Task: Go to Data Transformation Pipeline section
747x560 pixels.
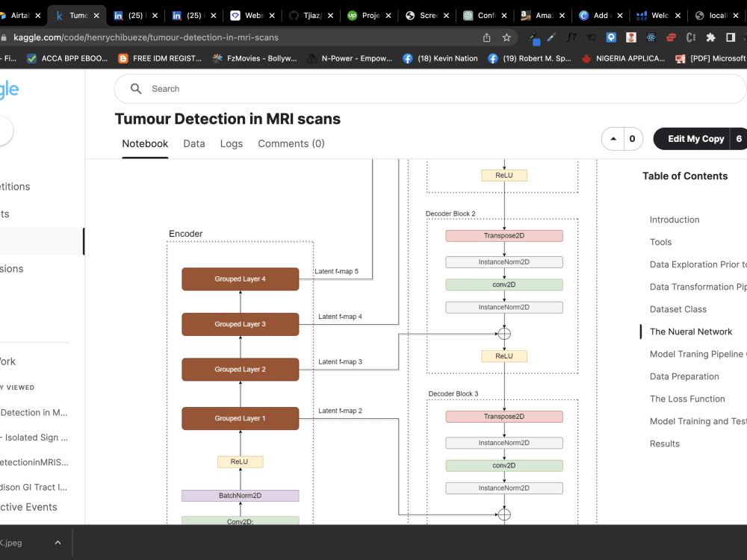Action: pyautogui.click(x=698, y=287)
